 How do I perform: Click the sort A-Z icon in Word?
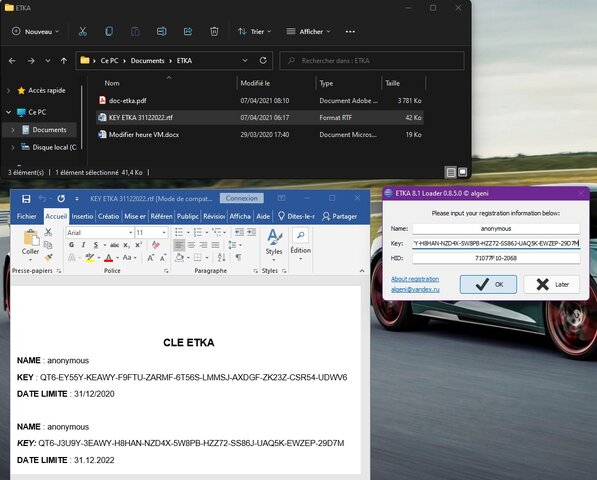(222, 258)
